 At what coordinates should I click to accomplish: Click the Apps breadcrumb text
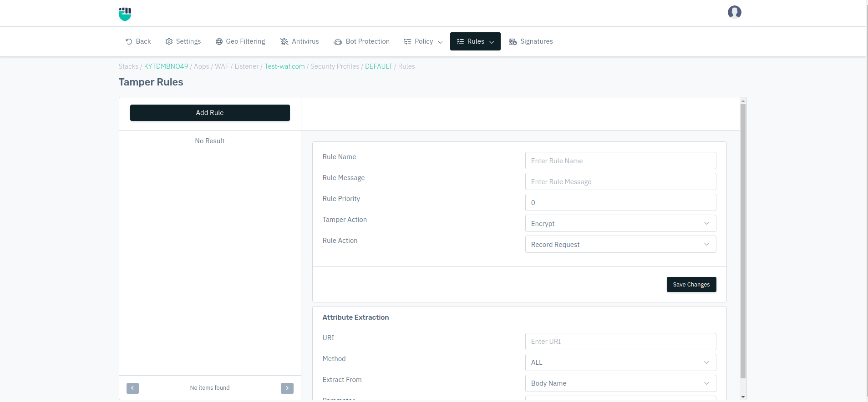point(201,66)
